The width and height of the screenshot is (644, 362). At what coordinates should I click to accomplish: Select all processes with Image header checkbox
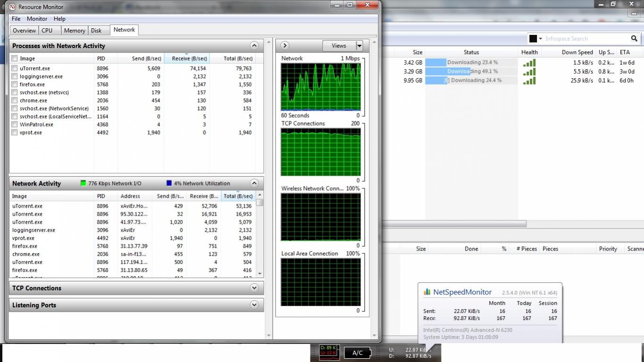point(15,59)
